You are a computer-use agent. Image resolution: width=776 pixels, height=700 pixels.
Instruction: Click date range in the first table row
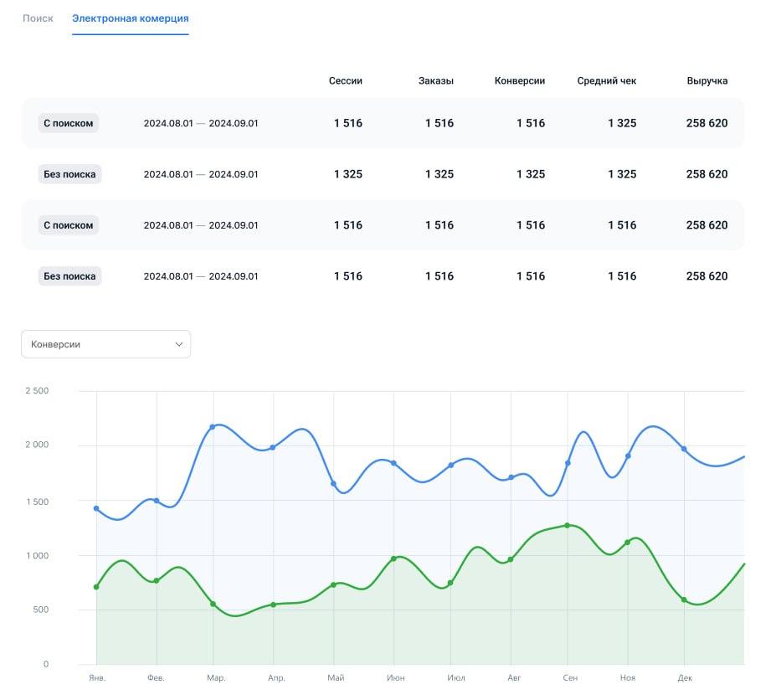coord(201,123)
